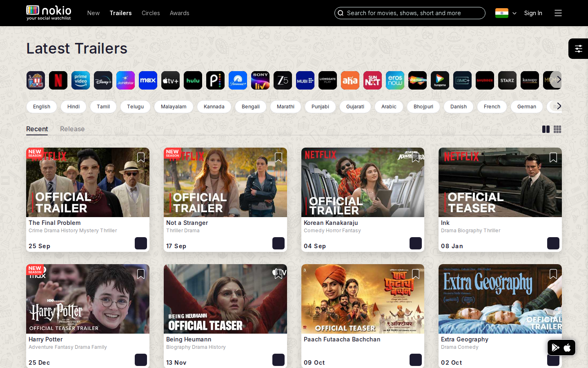Show more streaming providers with right chevron
588x368 pixels.
click(x=559, y=80)
